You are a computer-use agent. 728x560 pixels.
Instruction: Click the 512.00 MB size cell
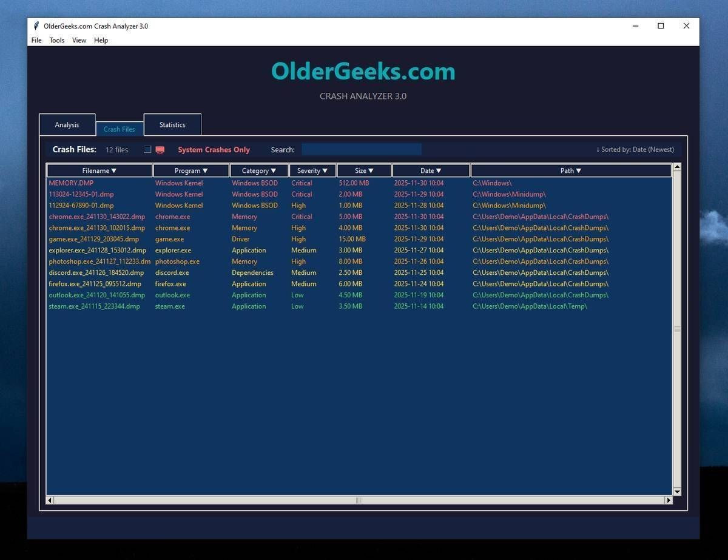(352, 183)
